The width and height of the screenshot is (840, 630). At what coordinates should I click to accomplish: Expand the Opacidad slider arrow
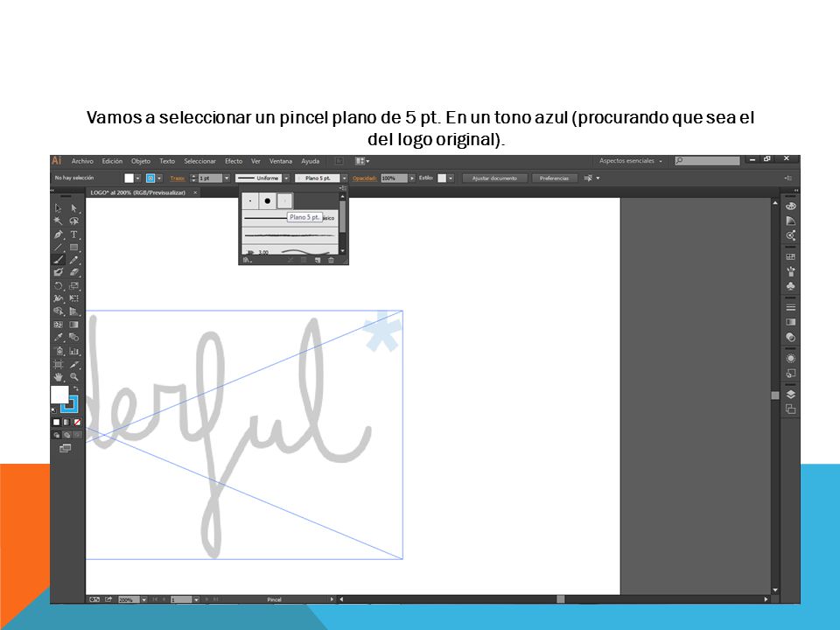411,178
